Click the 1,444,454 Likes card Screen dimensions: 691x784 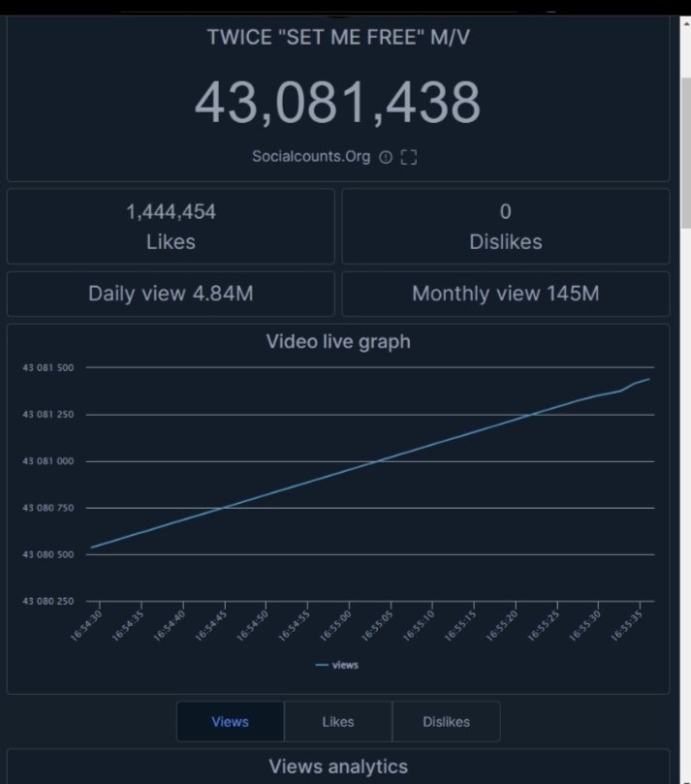(x=171, y=227)
